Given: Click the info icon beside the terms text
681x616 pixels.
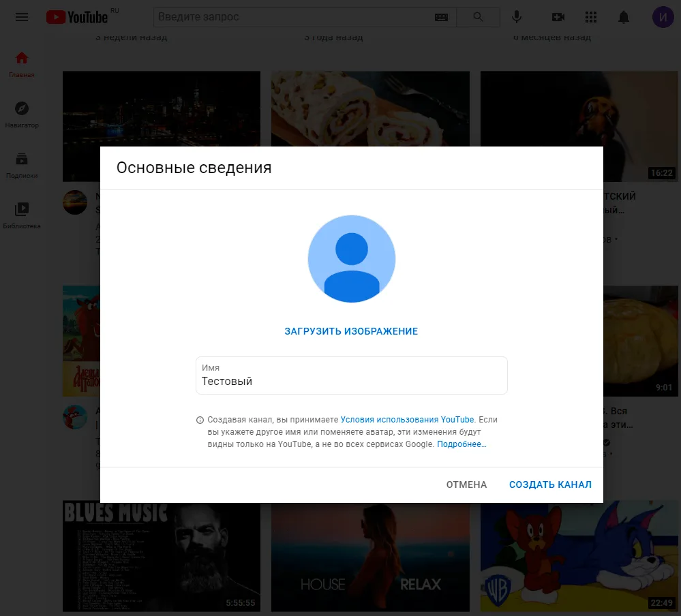Looking at the screenshot, I should point(200,420).
